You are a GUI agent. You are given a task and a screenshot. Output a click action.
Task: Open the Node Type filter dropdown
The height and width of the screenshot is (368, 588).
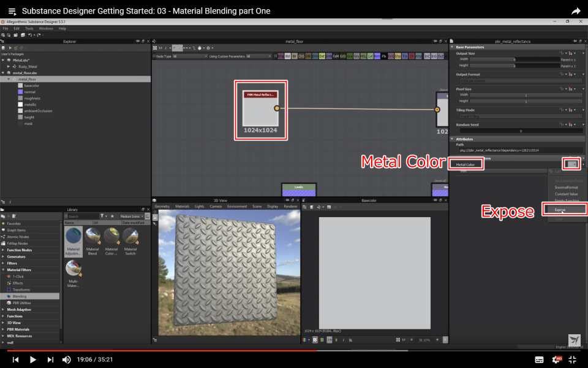(x=190, y=56)
